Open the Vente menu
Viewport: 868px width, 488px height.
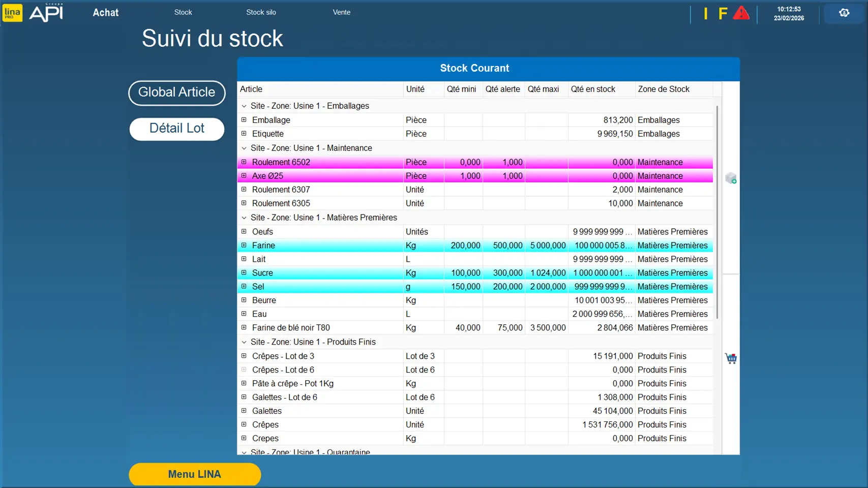click(341, 12)
